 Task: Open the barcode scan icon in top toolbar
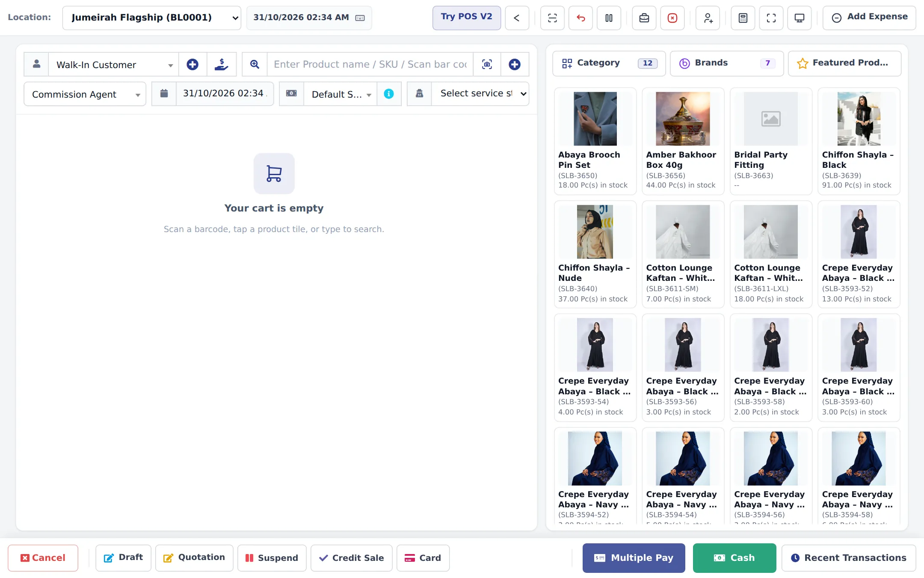[552, 18]
